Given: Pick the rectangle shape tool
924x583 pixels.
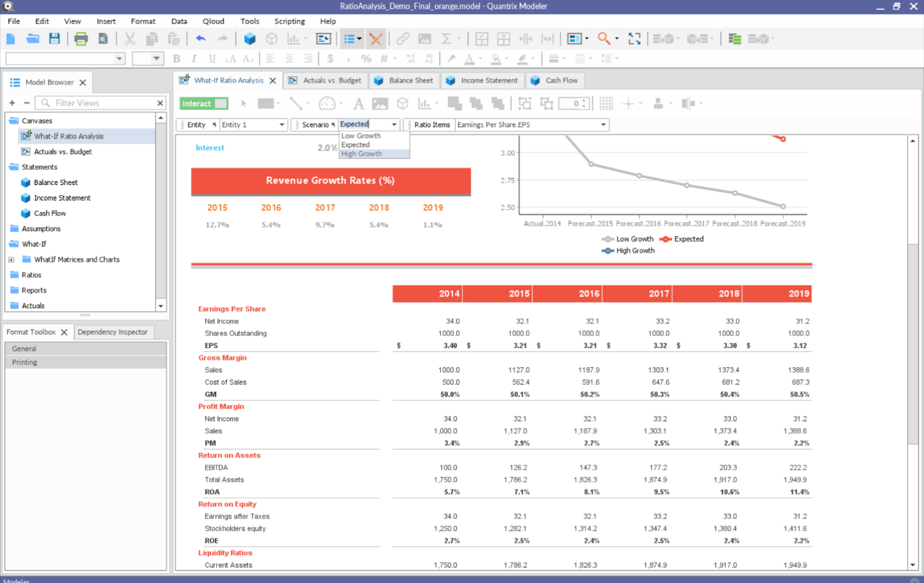Looking at the screenshot, I should [266, 103].
